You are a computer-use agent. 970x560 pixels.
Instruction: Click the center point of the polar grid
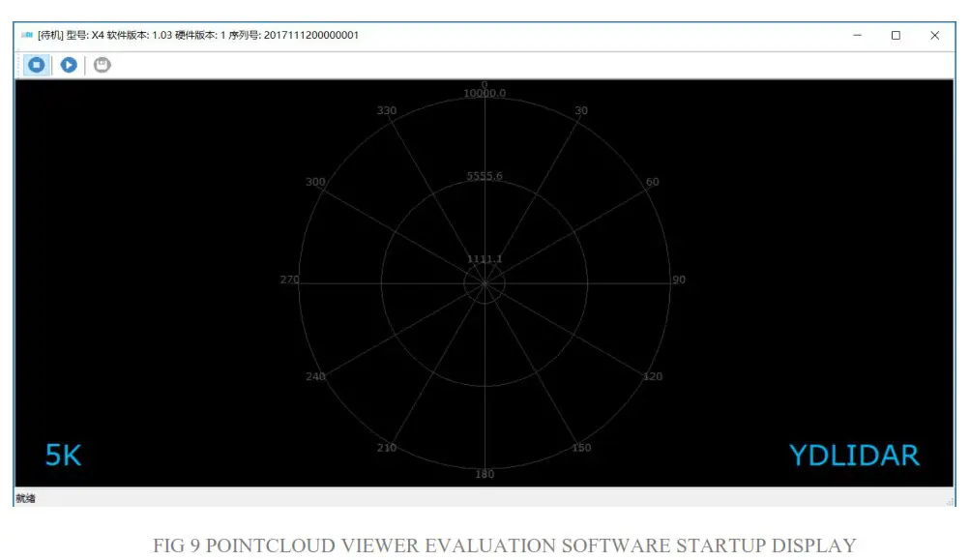(x=485, y=281)
